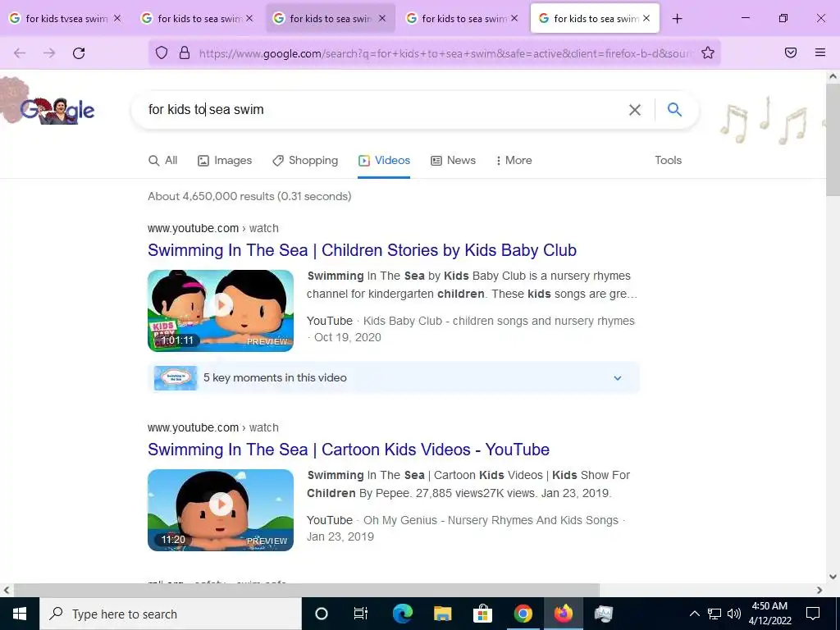Click the Google doodle logo

point(57,111)
